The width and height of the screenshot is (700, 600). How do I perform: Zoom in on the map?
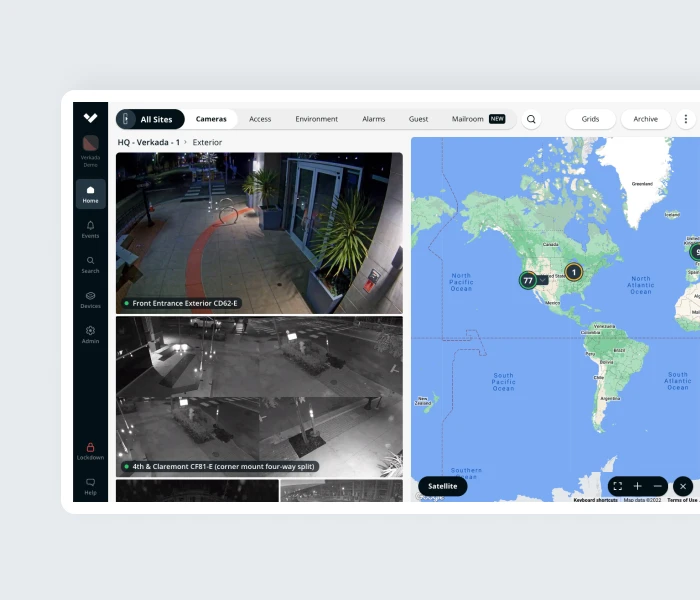point(638,486)
